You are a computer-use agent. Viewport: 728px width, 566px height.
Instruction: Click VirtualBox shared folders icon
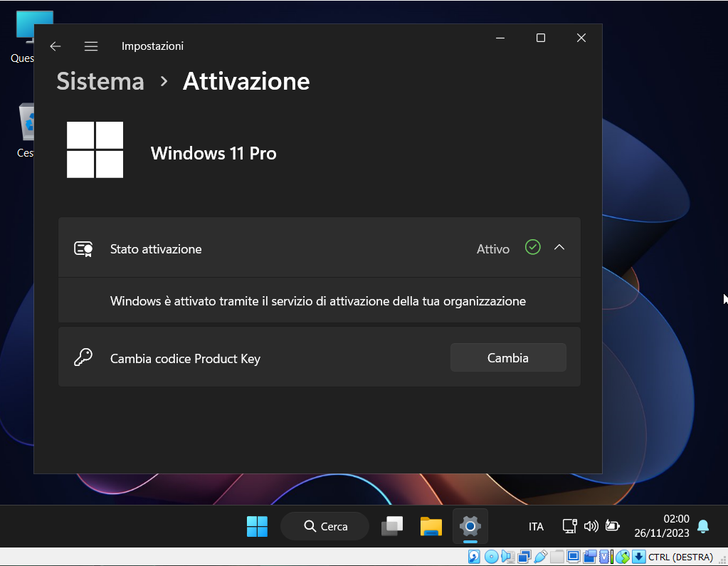(557, 556)
